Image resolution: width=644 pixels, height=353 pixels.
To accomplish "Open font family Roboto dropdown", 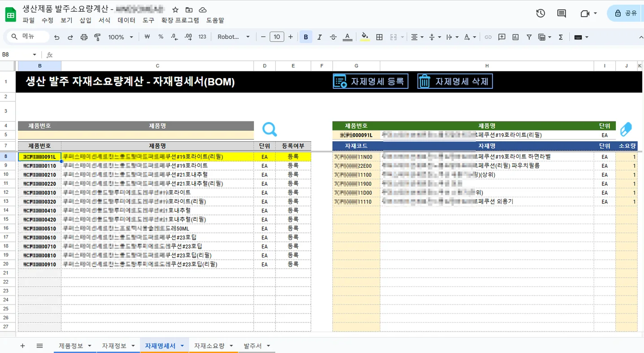I will (233, 37).
